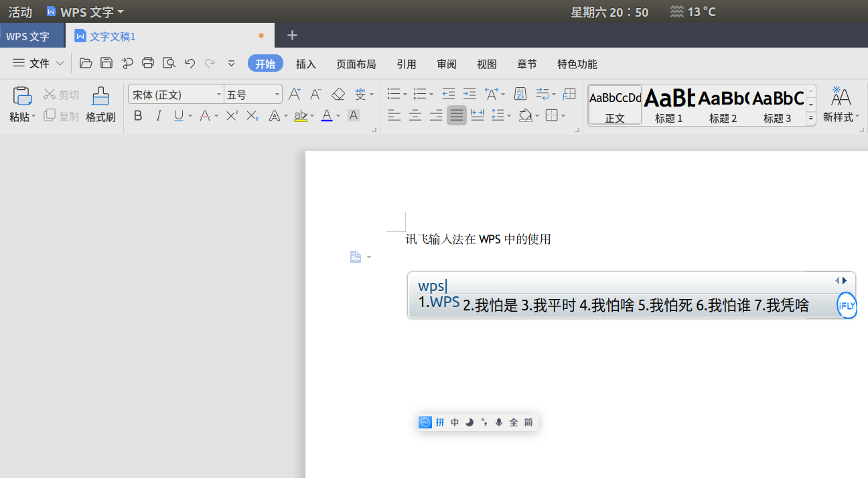This screenshot has height=478, width=868.
Task: Click the paste clipboard icon
Action: tap(22, 96)
